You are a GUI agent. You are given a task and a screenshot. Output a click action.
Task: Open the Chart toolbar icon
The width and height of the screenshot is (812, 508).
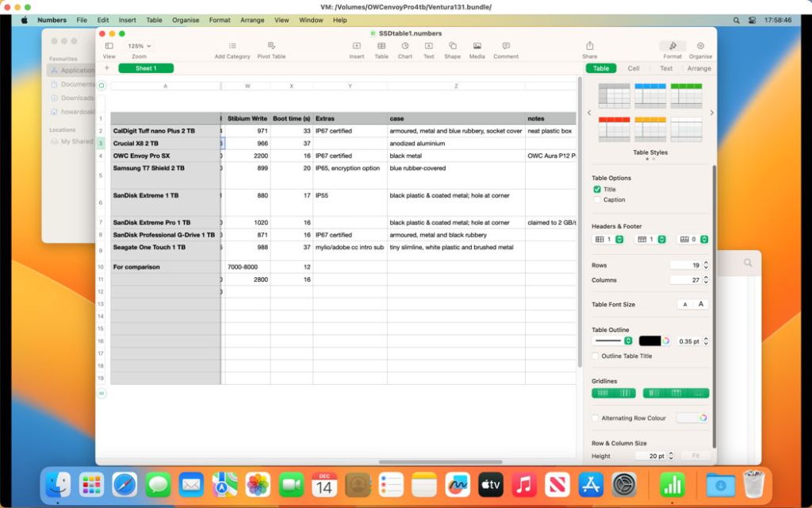coord(404,47)
